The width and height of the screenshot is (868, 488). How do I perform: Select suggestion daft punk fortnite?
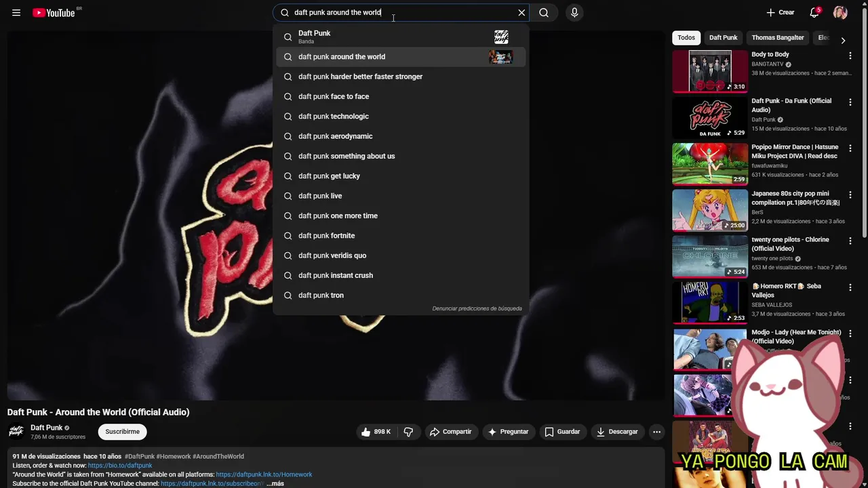point(401,236)
